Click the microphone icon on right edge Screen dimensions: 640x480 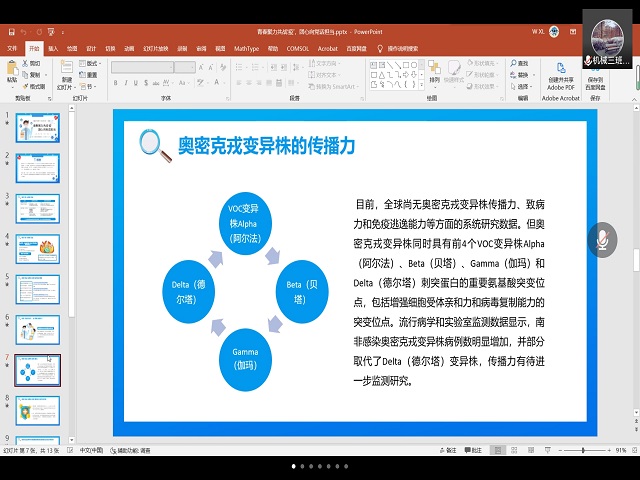tap(603, 240)
